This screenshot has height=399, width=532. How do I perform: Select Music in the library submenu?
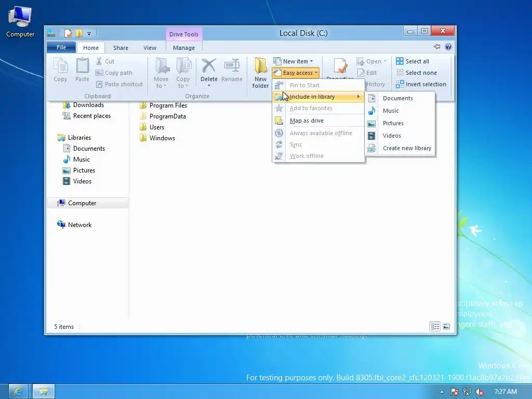point(400,111)
